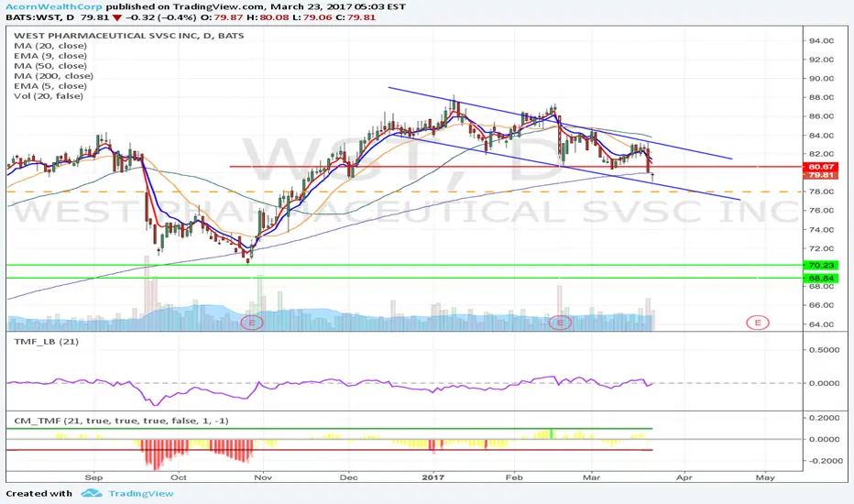
Task: Click the 64.00 price axis label
Action: click(821, 324)
